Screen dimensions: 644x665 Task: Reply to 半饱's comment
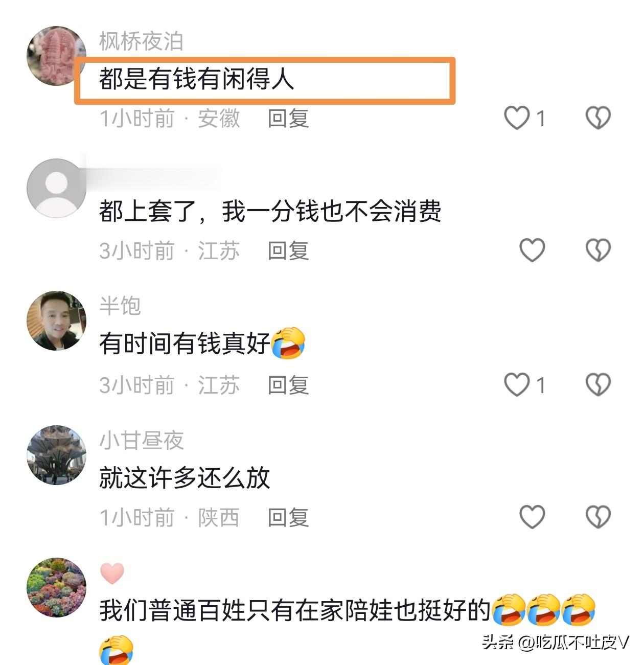[288, 385]
